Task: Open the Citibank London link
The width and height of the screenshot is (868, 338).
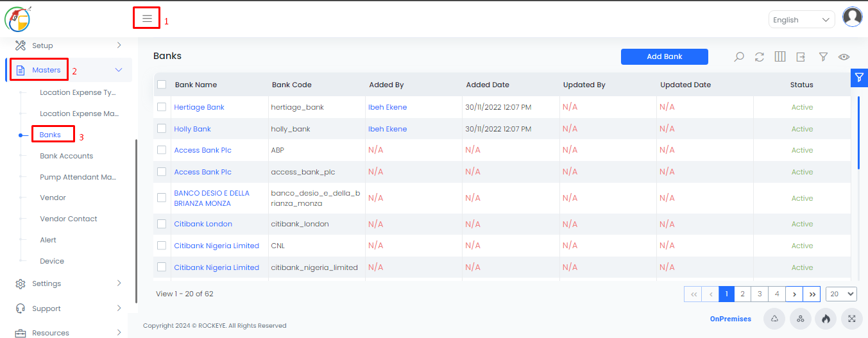Action: click(x=203, y=224)
